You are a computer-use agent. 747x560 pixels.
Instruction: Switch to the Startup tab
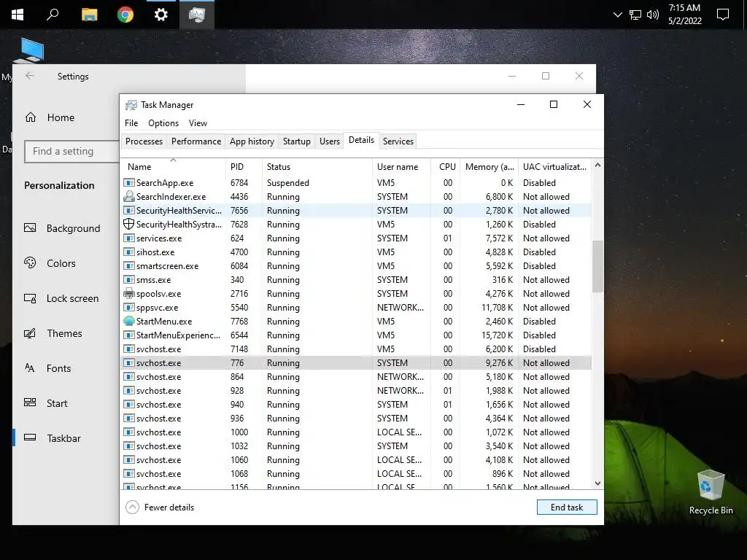(x=297, y=141)
